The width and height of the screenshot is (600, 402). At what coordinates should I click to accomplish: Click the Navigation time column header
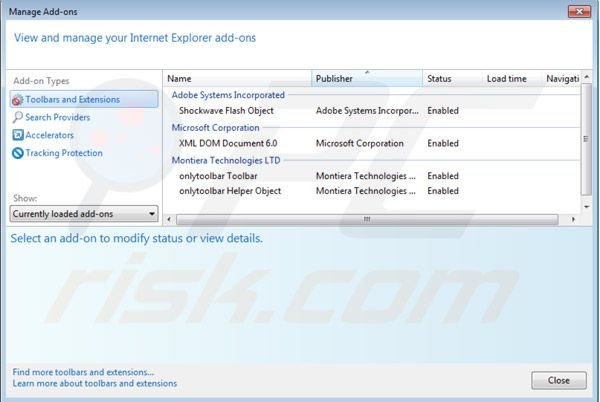561,78
